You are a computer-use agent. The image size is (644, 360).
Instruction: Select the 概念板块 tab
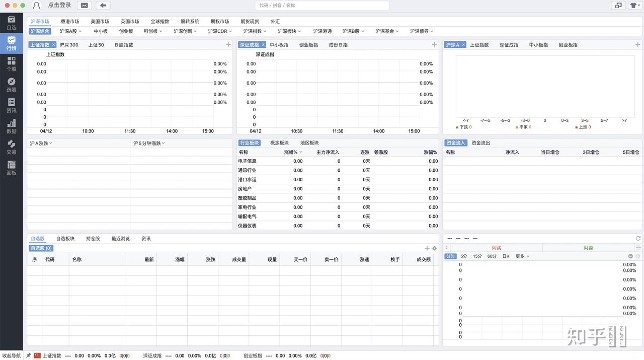[279, 143]
